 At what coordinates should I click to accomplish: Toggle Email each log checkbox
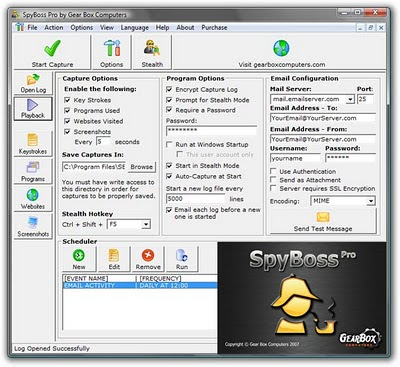169,210
